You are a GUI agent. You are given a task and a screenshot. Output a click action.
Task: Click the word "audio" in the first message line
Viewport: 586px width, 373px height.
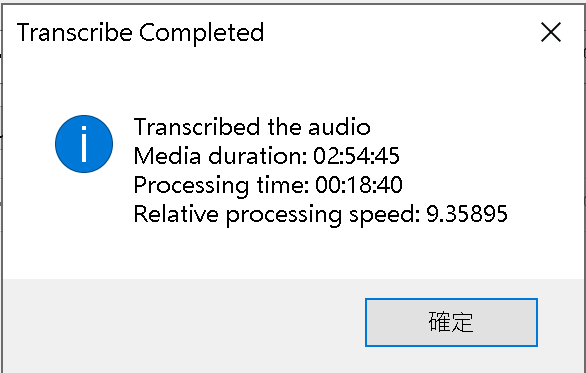pos(339,127)
